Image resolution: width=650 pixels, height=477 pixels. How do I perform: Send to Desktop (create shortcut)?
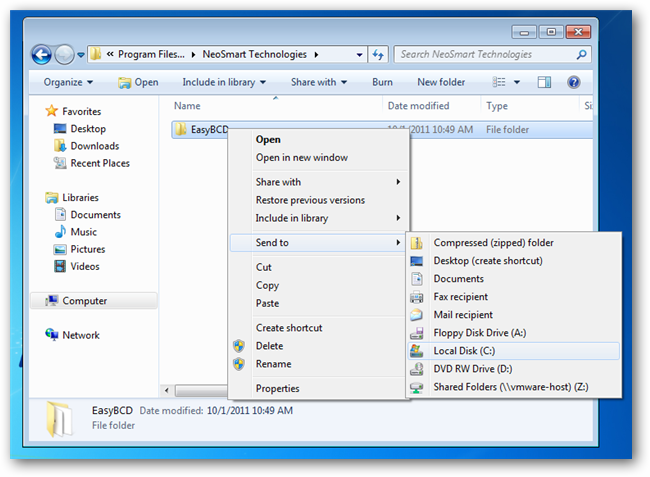tap(514, 261)
